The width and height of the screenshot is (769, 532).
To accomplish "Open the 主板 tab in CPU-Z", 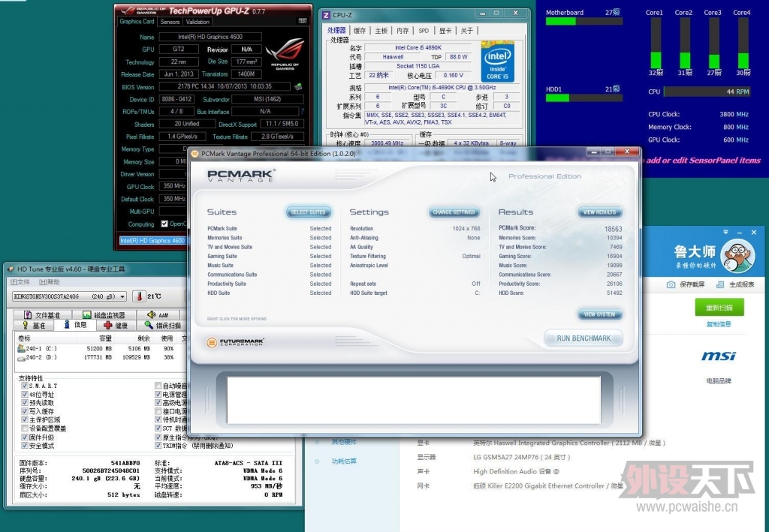I will click(x=381, y=30).
